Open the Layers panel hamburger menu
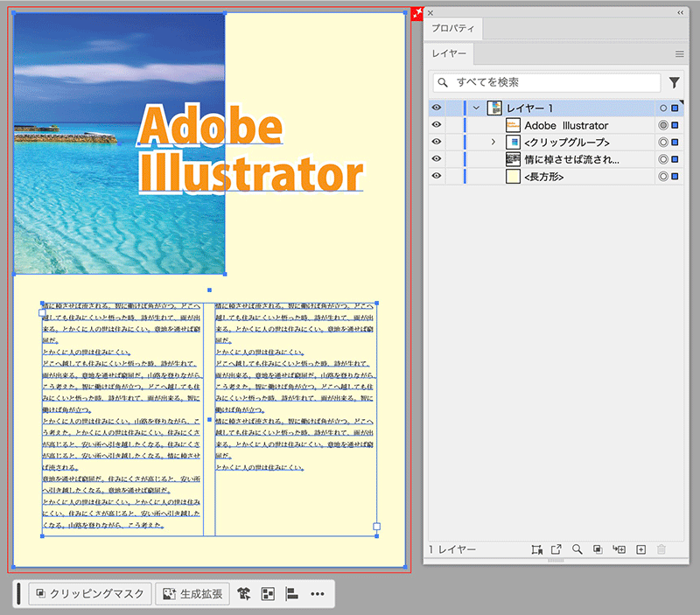Image resolution: width=700 pixels, height=615 pixels. pyautogui.click(x=680, y=54)
